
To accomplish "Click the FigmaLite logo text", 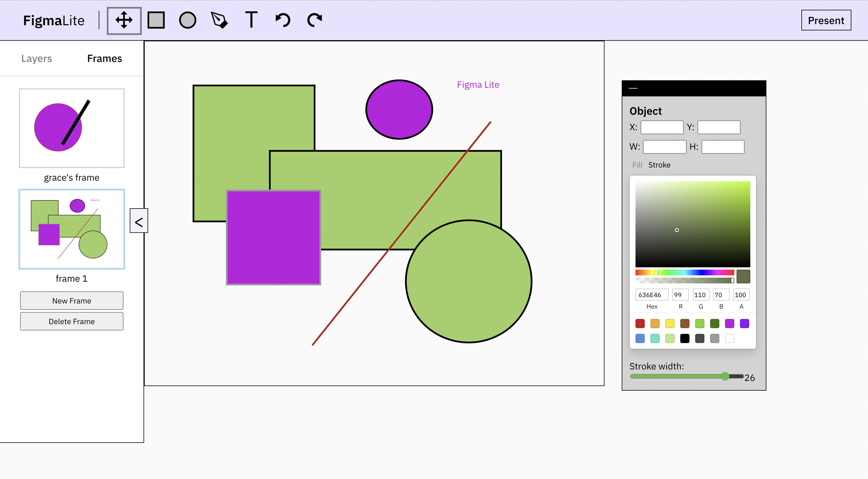I will coord(54,21).
